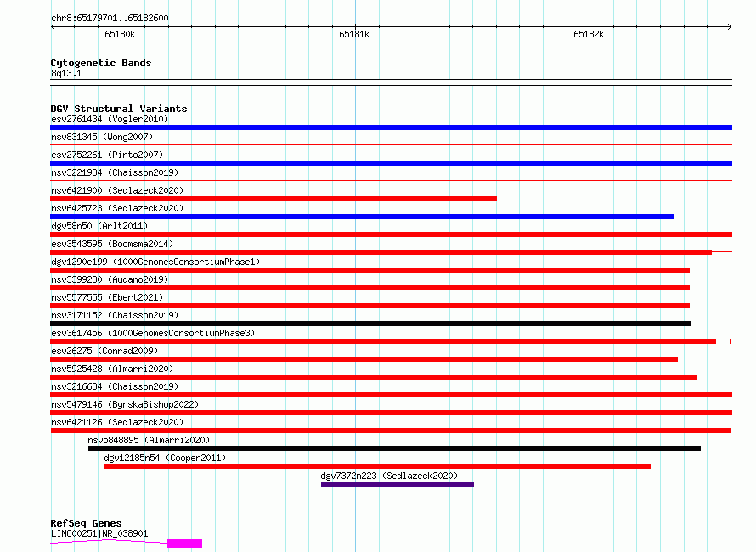756x552 pixels.
Task: Open the nsv6421126 (Sedlazeck2020) label
Action: pos(117,422)
